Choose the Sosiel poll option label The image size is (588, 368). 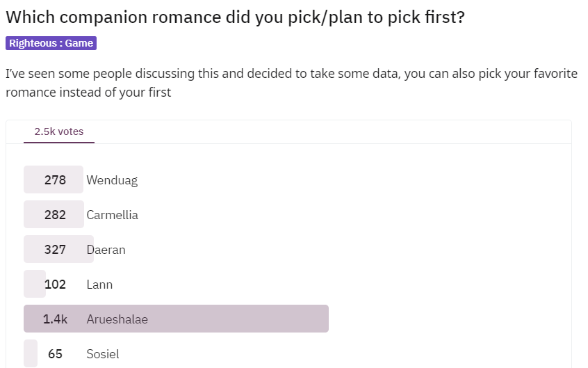[103, 354]
